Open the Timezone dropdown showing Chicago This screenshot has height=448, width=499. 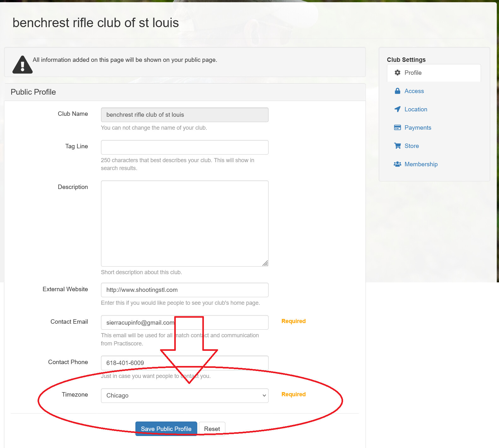coord(185,396)
